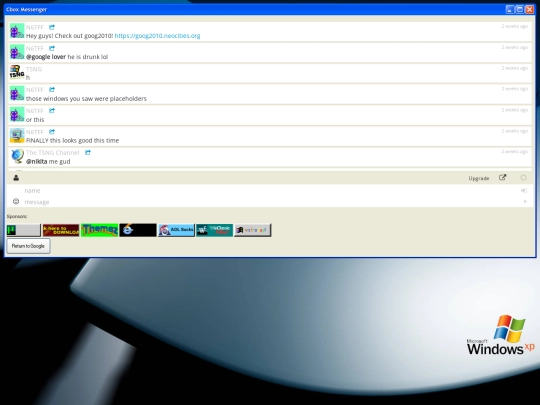
Task: Click the WinClassic sponsor banner
Action: pos(214,230)
